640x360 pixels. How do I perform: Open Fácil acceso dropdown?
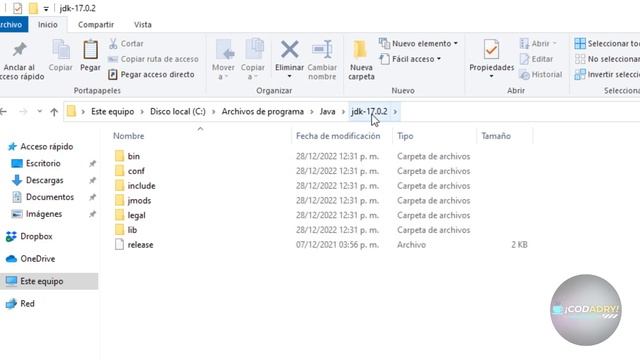point(410,59)
